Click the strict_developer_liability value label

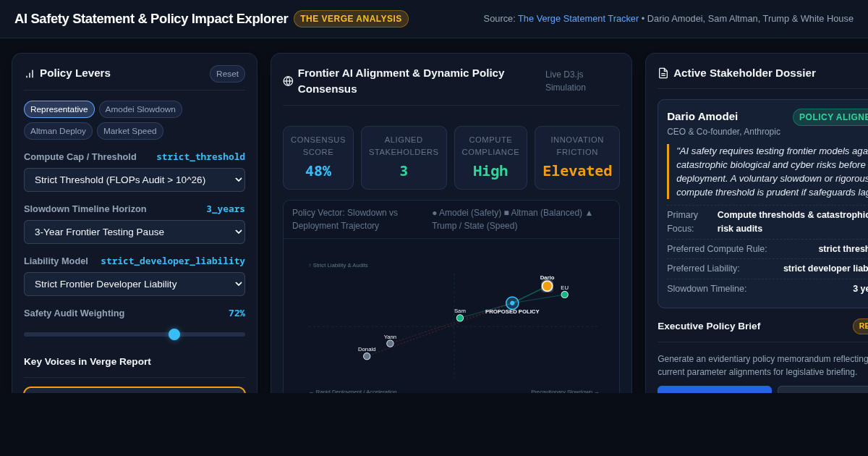(x=173, y=261)
